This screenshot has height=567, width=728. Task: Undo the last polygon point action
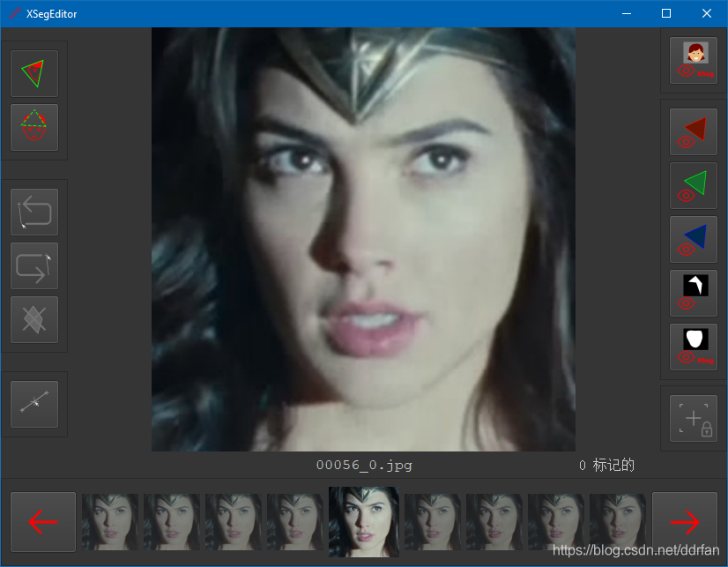tap(34, 212)
